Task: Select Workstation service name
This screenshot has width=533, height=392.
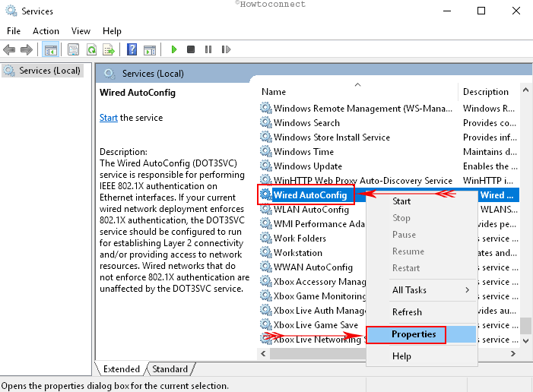Action: 298,253
